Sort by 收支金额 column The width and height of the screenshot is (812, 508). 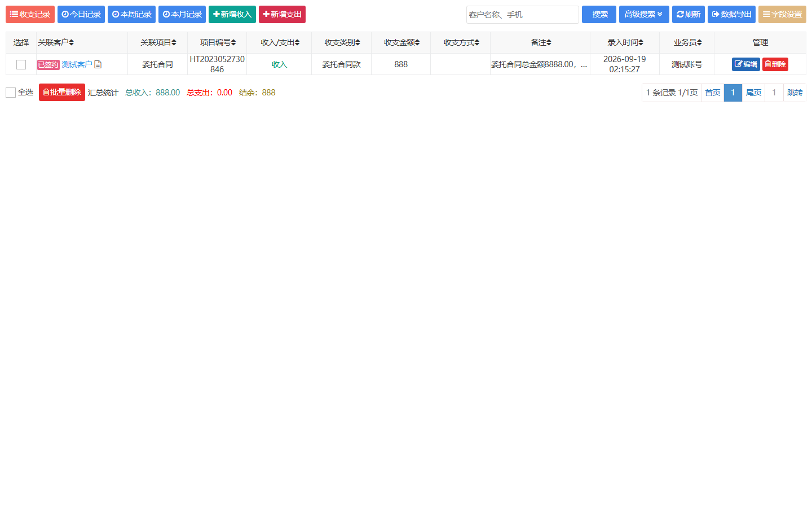pos(401,42)
